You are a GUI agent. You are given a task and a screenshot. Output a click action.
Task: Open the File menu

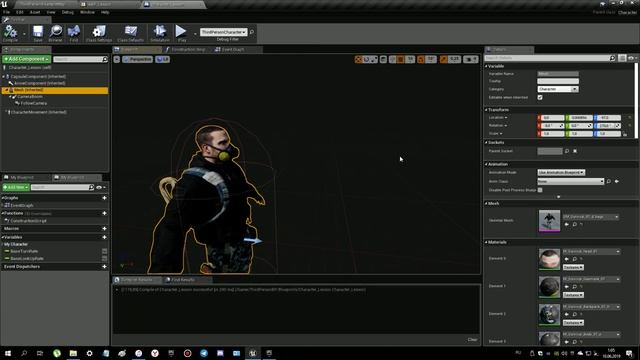point(7,12)
